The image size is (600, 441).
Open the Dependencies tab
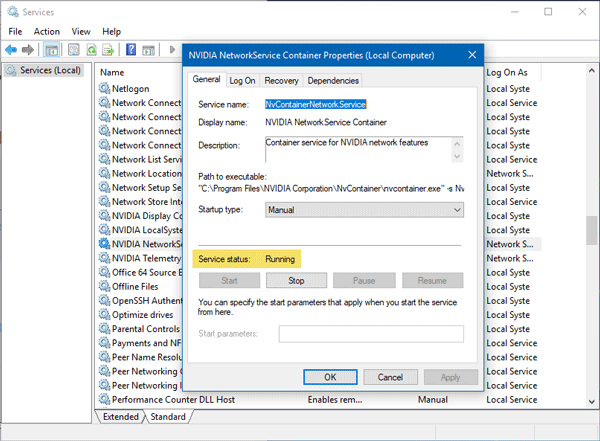point(333,81)
